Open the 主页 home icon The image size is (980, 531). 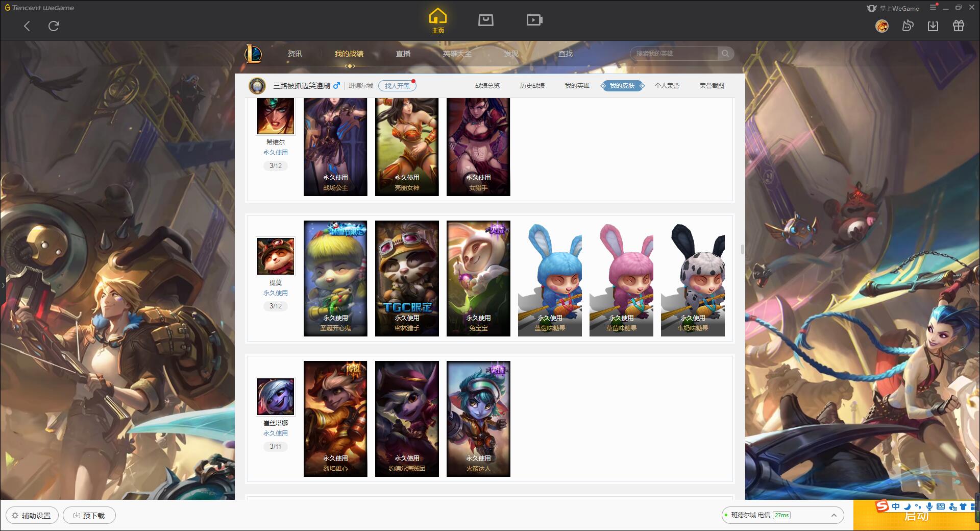point(438,21)
